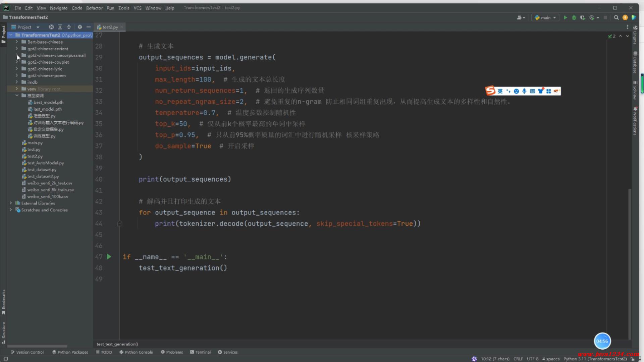The height and width of the screenshot is (362, 644).
Task: Toggle the Structure side panel
Action: click(3, 333)
